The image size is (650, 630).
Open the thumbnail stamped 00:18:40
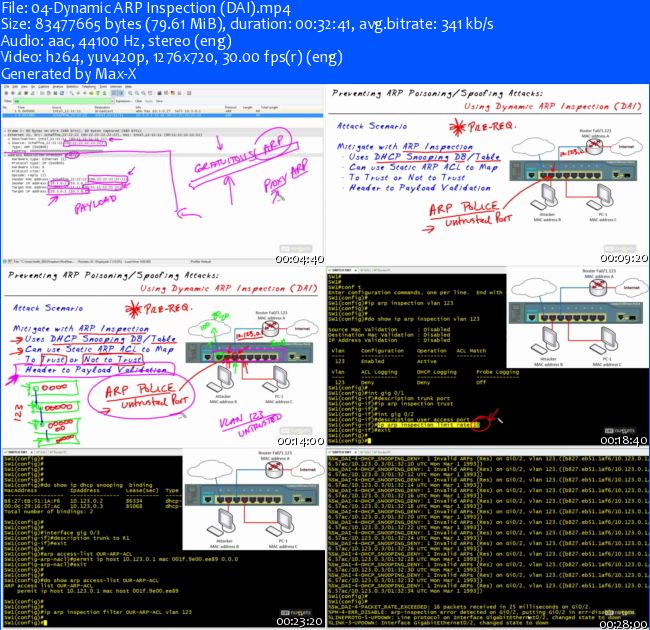click(487, 357)
